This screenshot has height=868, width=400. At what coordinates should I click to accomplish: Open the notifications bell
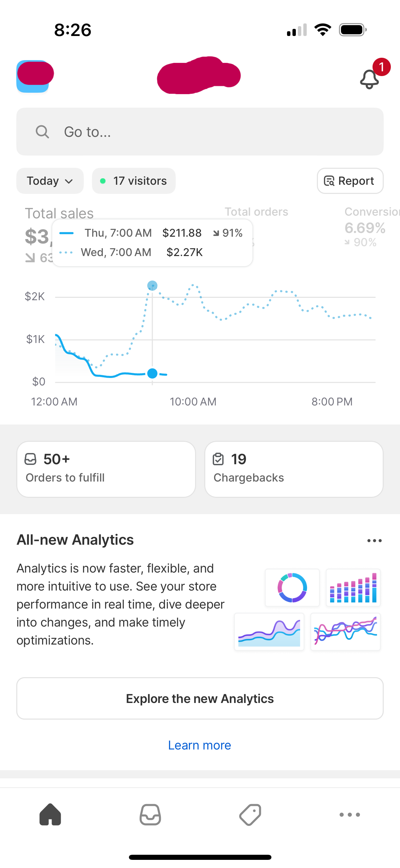point(369,79)
